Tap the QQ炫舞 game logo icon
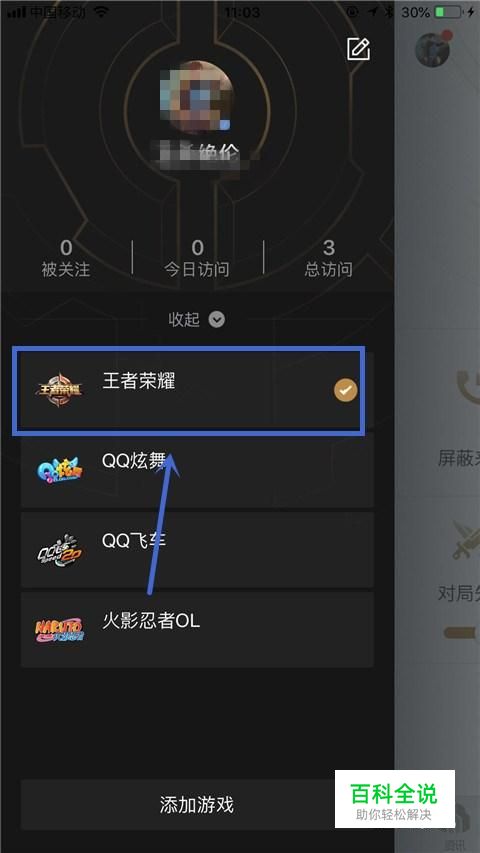Screen dimensions: 480x853 click(59, 471)
